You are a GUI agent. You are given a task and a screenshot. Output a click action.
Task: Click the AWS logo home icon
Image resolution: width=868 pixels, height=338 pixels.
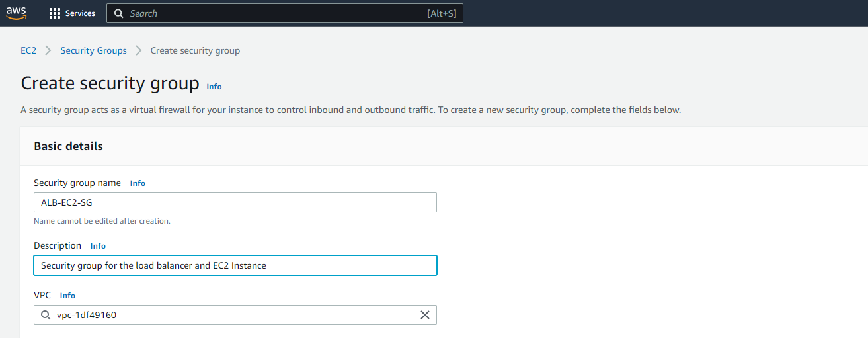(16, 13)
